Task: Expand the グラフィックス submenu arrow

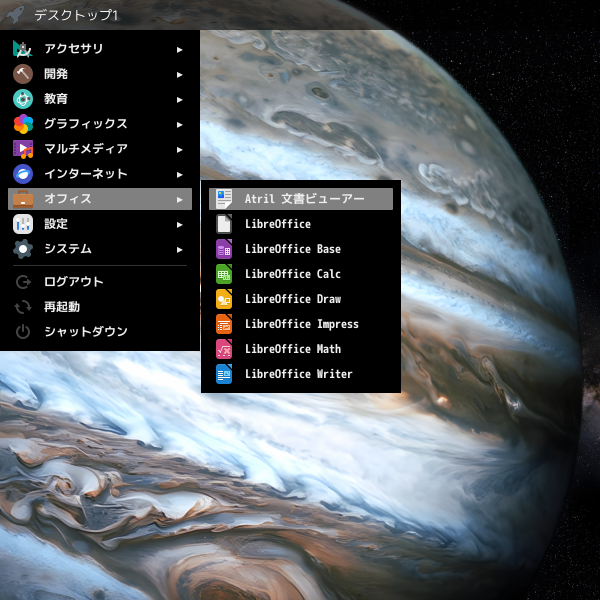Action: [179, 125]
